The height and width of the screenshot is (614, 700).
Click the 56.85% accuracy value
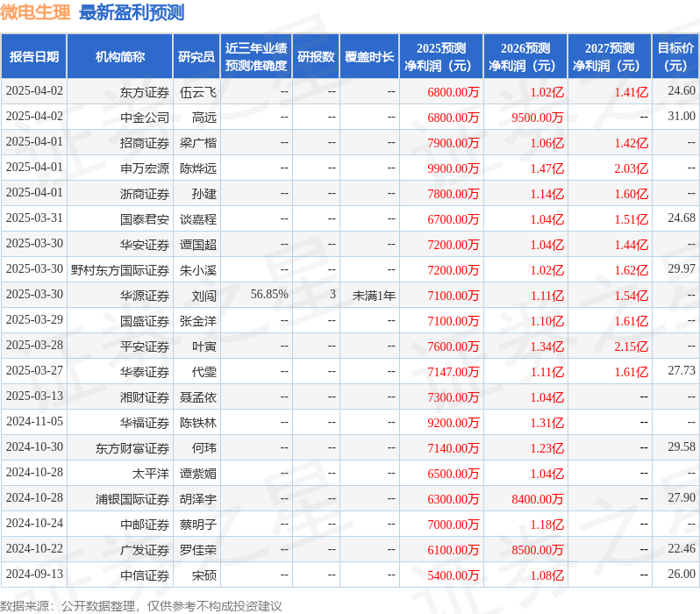pyautogui.click(x=268, y=295)
